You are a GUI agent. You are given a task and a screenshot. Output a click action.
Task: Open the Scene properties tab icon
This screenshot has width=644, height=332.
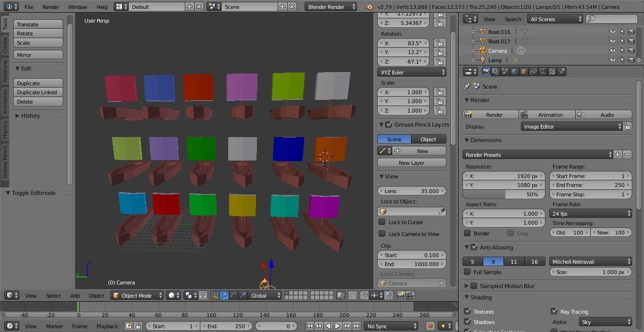point(505,72)
